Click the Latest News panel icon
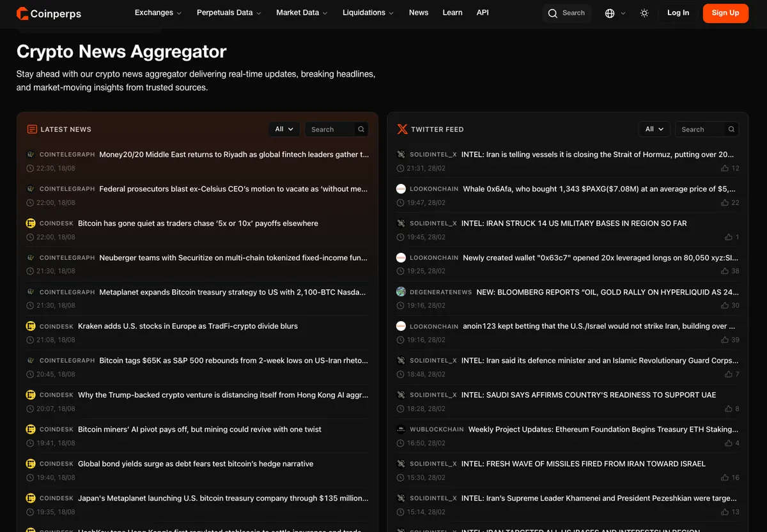The width and height of the screenshot is (767, 532). (x=32, y=129)
